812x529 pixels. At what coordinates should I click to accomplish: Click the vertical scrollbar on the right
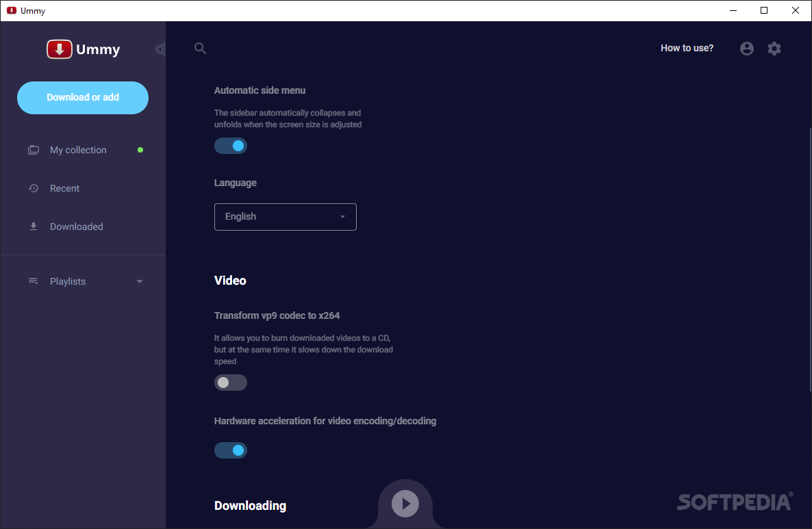click(810, 259)
